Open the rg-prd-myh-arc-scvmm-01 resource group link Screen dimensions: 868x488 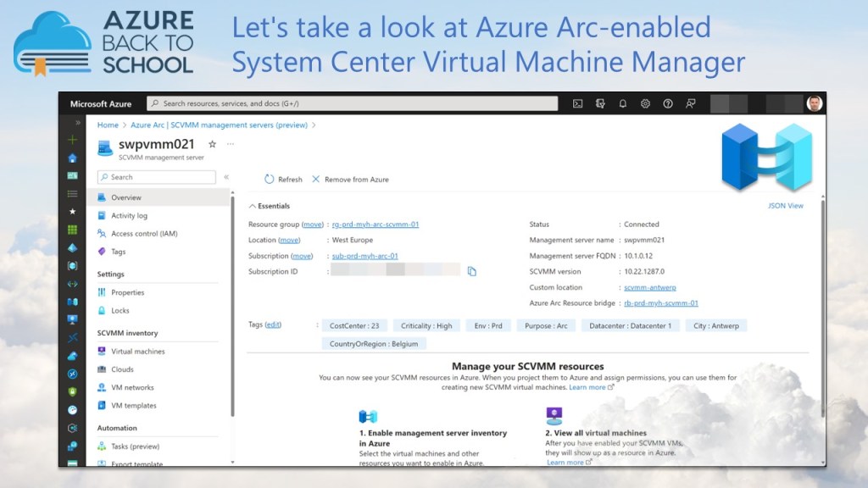point(375,225)
